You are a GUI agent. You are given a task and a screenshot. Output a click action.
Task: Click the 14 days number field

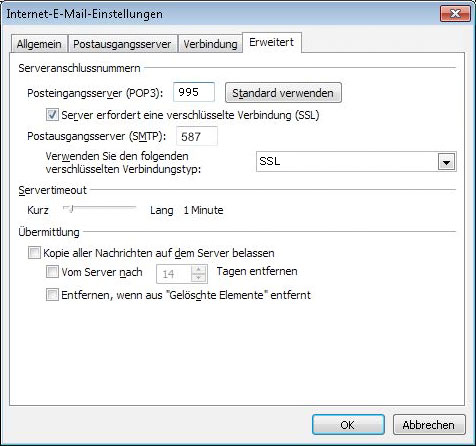[x=174, y=274]
